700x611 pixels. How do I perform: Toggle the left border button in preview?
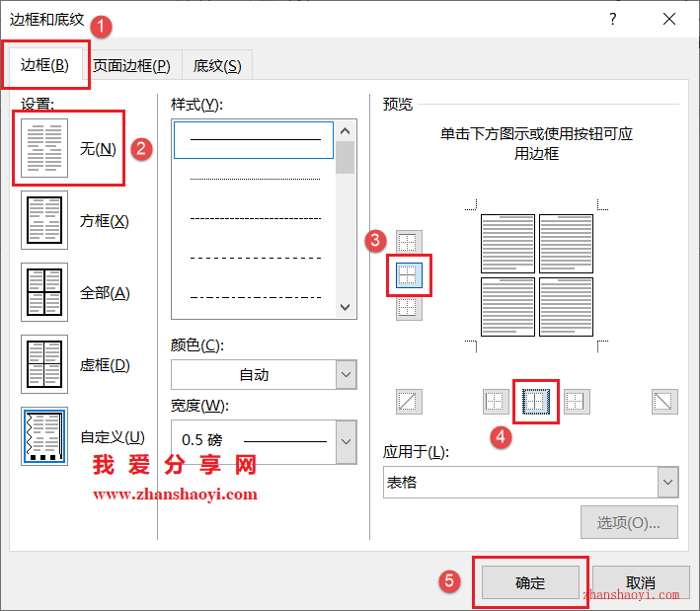(496, 402)
